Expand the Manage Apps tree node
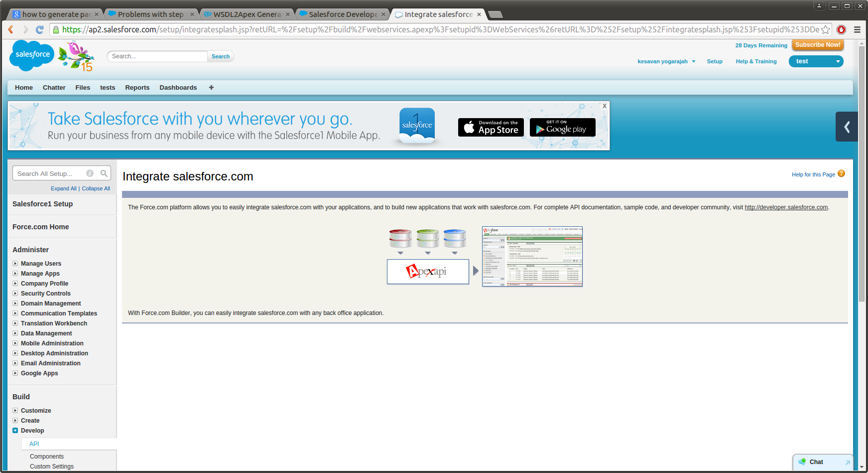 coord(15,274)
